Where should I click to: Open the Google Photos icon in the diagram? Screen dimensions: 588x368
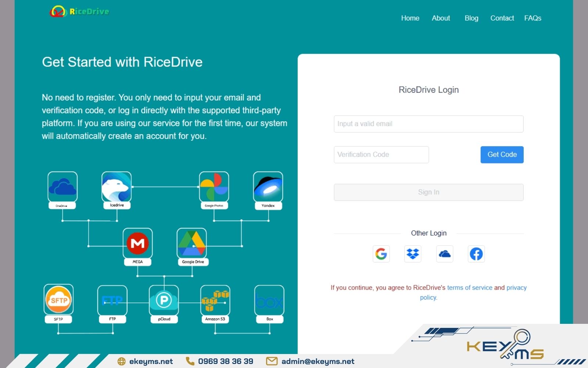214,188
